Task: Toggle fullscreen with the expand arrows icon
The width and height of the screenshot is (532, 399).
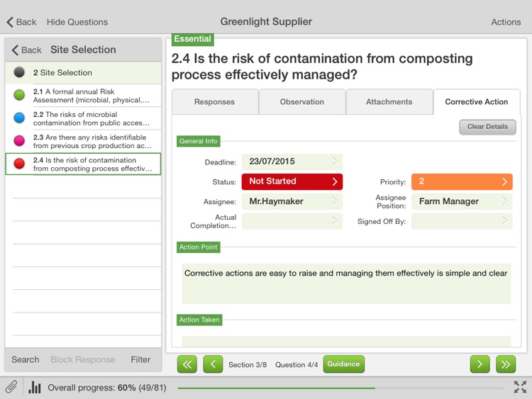Action: pyautogui.click(x=520, y=387)
